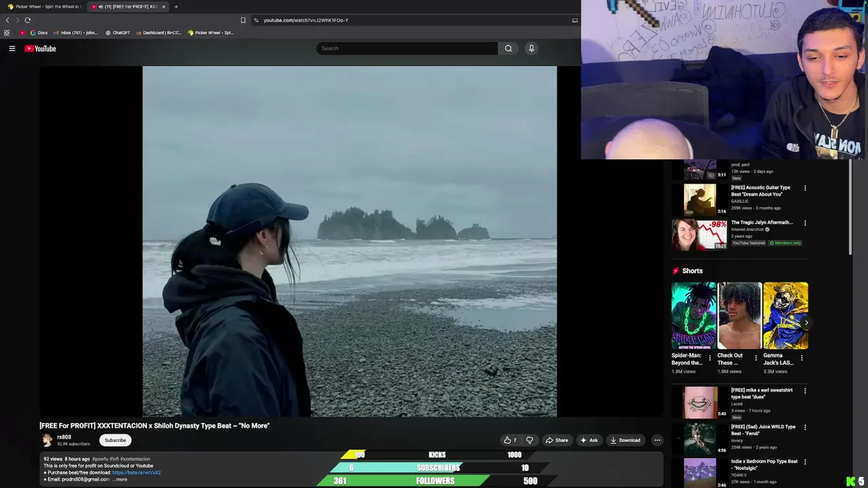This screenshot has height=488, width=868.
Task: Open options for Spider-Man short
Action: click(x=710, y=358)
